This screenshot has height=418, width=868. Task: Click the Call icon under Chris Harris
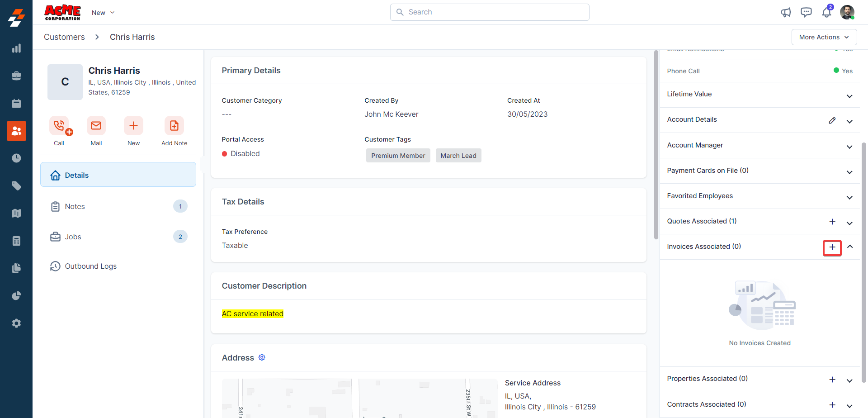[59, 126]
